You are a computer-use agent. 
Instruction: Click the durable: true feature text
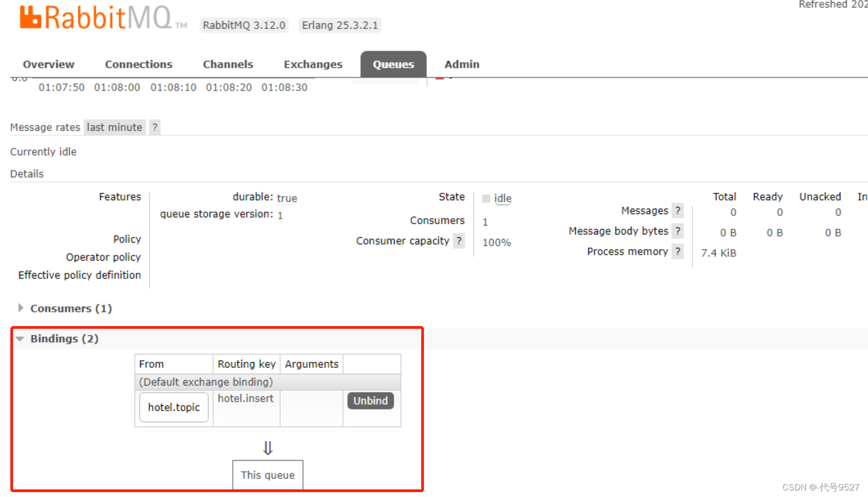coord(264,198)
